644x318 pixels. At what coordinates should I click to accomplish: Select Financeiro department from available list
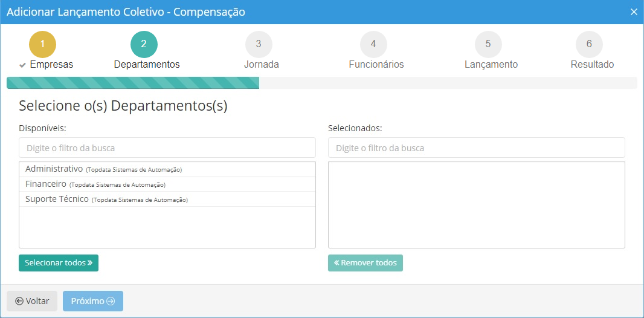47,184
